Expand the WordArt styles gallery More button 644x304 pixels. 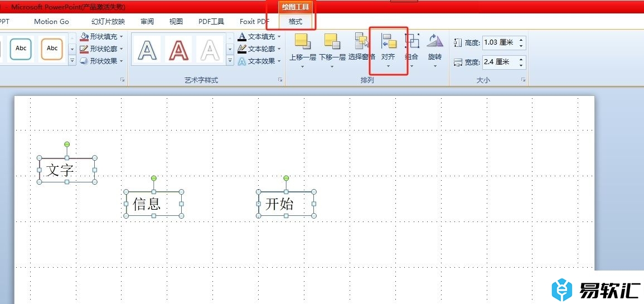230,60
